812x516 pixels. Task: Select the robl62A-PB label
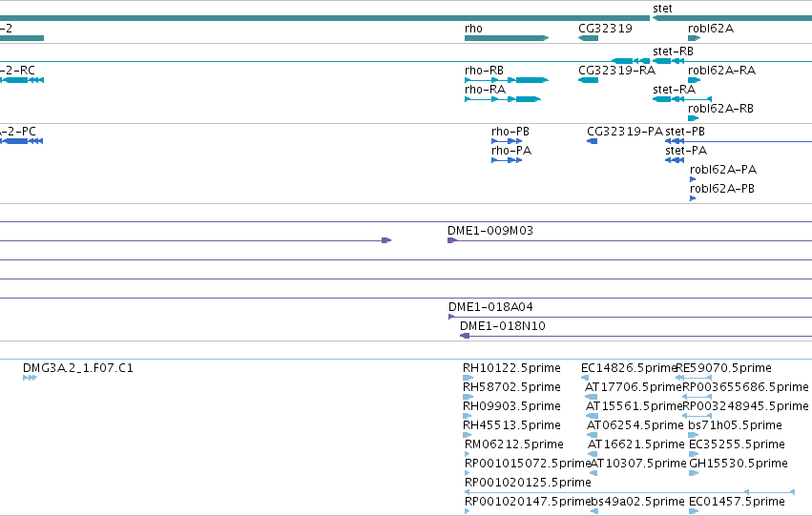tap(722, 189)
